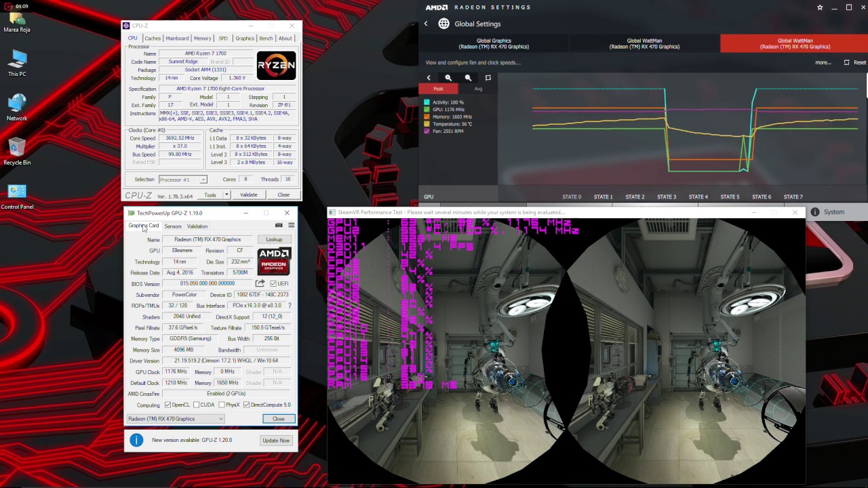Viewport: 868px width, 488px height.
Task: Click the Global Settings globe icon
Action: (443, 24)
